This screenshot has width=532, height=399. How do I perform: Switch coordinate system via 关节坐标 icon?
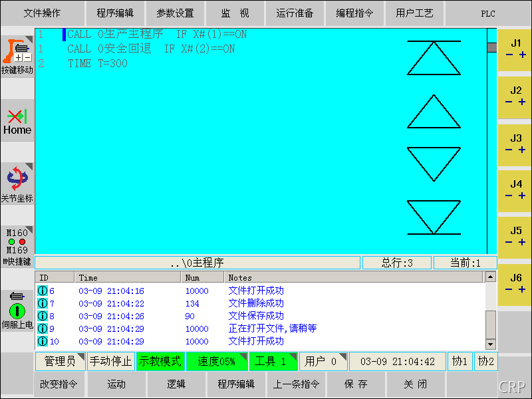coord(17,184)
